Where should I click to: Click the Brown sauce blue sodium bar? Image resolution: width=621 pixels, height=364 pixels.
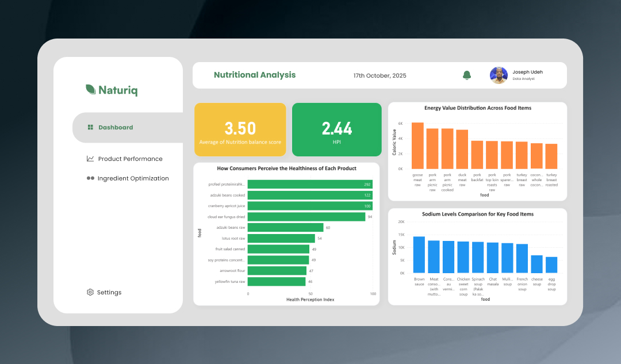[419, 255]
